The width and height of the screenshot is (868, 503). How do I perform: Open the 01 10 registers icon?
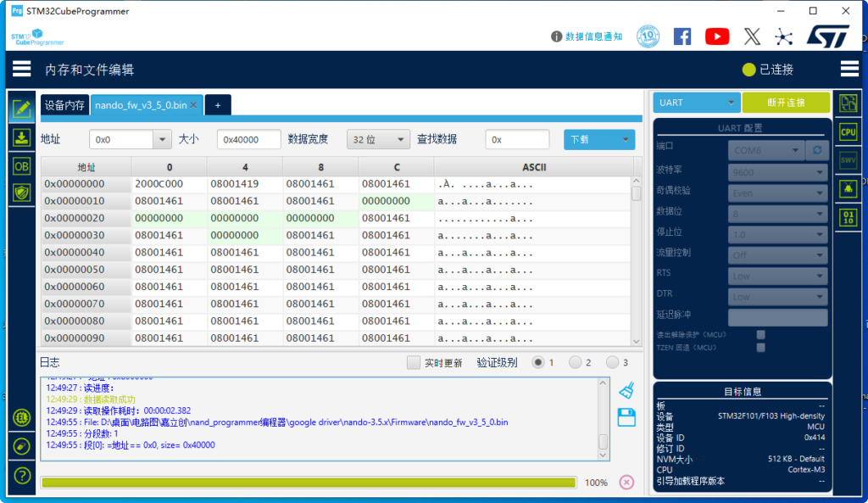tap(848, 218)
